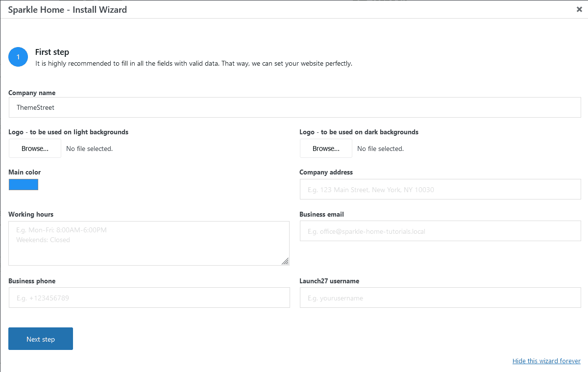Focus the Business email input
The height and width of the screenshot is (372, 588).
(440, 231)
